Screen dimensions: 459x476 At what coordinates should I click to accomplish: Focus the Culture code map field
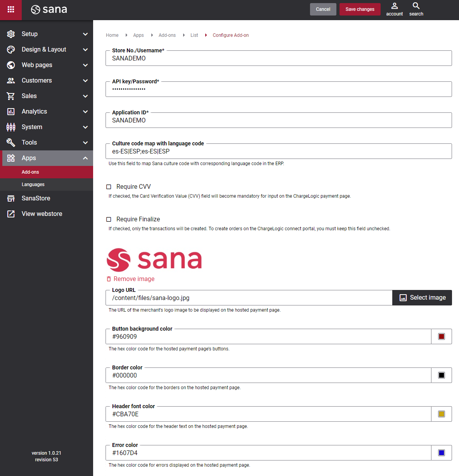coord(279,151)
